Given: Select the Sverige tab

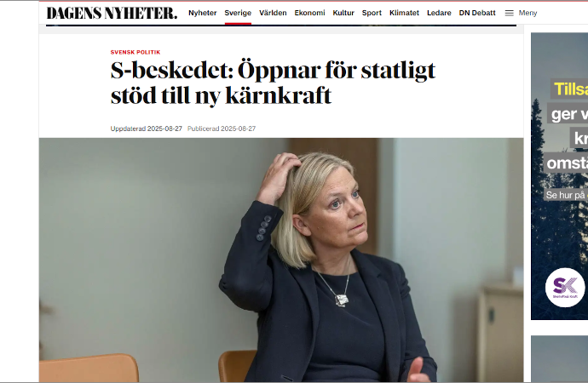Looking at the screenshot, I should click(238, 13).
